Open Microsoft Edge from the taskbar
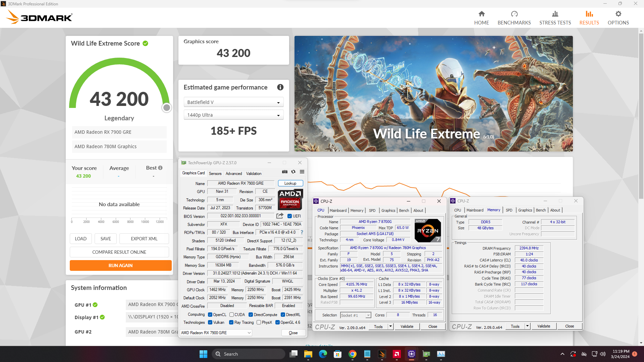This screenshot has width=644, height=362. (x=323, y=354)
